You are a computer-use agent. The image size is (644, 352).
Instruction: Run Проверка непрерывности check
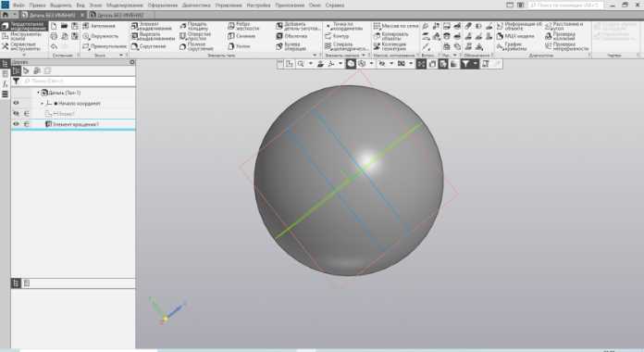coord(566,46)
